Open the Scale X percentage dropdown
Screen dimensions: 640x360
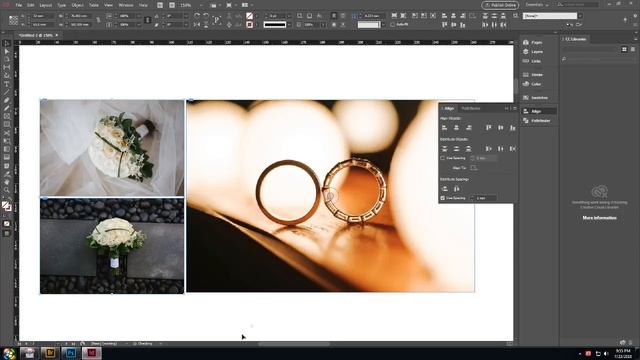pyautogui.click(x=138, y=16)
